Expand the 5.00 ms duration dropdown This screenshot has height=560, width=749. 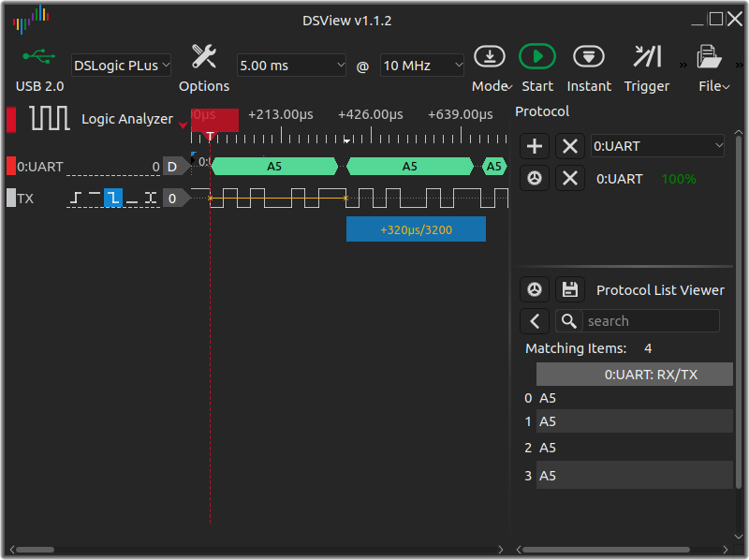pos(291,65)
